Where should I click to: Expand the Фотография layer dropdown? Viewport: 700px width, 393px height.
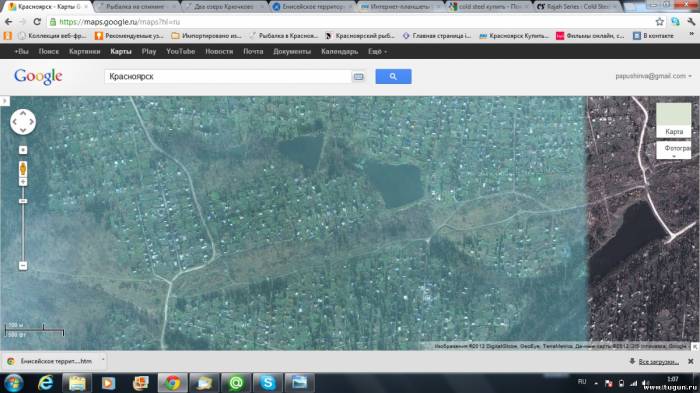(x=674, y=151)
